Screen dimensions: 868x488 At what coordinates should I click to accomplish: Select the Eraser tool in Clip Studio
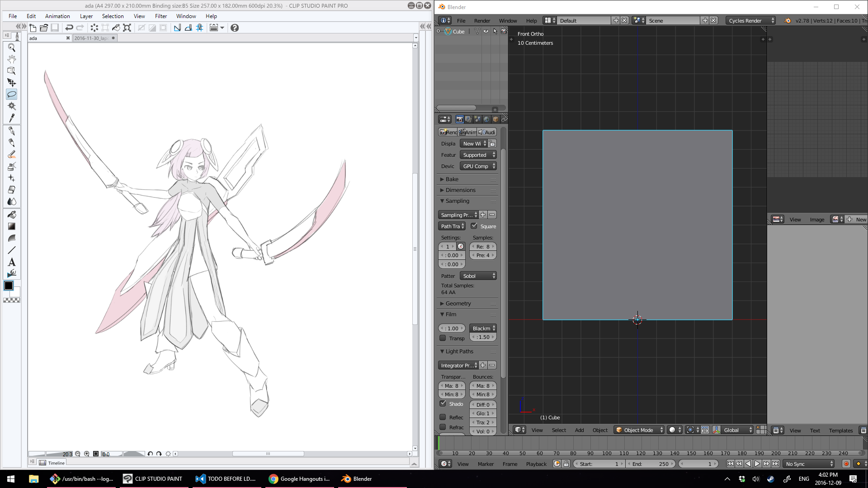coord(12,190)
